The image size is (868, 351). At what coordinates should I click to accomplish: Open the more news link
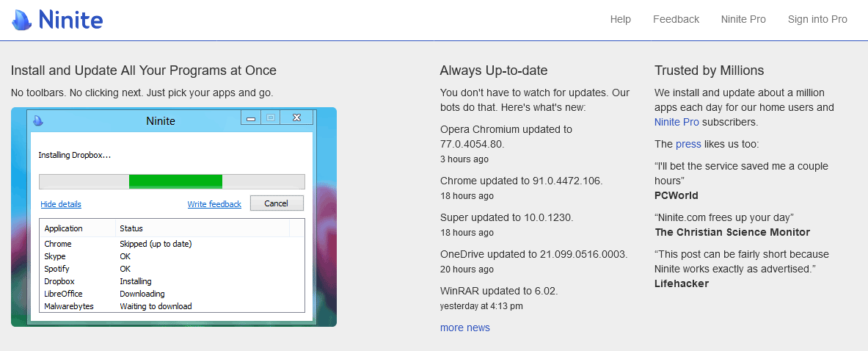coord(464,328)
